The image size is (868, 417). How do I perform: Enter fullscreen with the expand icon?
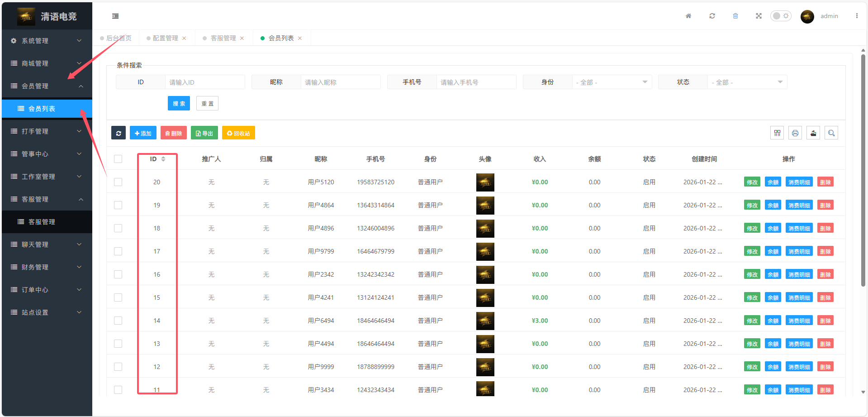coord(759,16)
